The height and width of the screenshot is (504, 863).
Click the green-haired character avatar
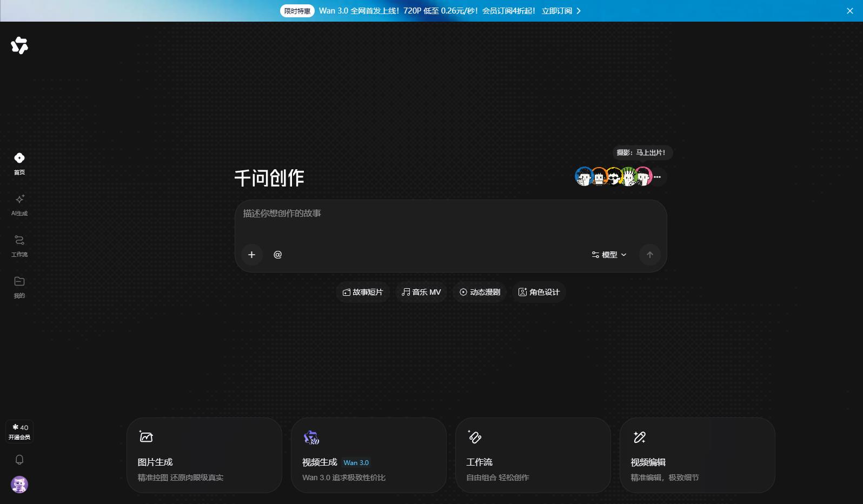tap(629, 177)
